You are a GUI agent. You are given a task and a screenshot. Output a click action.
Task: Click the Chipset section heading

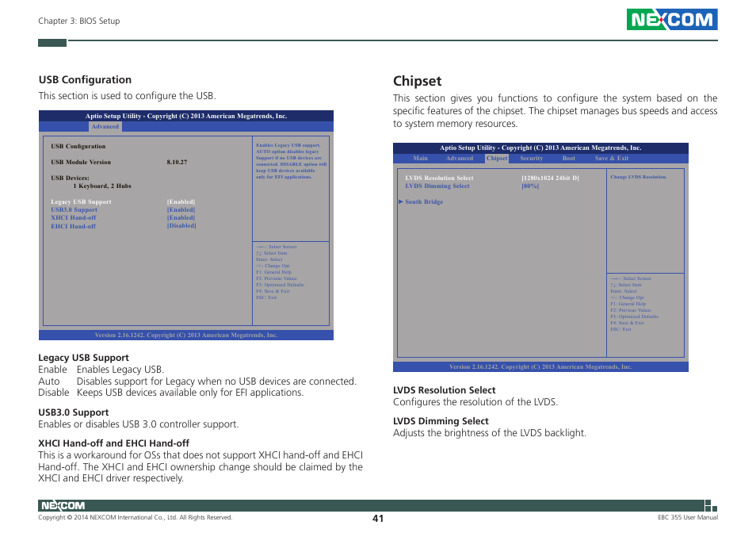point(417,81)
